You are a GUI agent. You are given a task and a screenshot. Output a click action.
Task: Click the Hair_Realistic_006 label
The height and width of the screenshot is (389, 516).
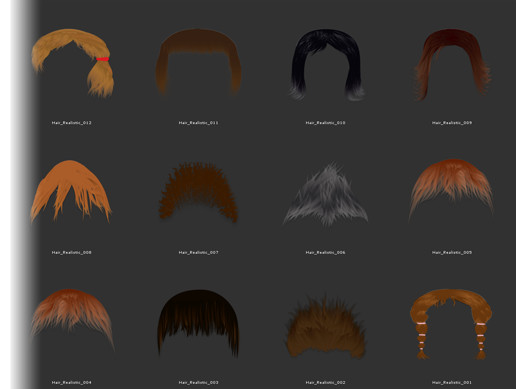pyautogui.click(x=325, y=252)
